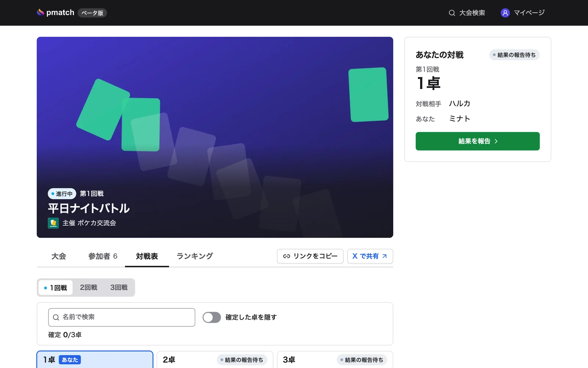Viewport: 588px width, 368px height.
Task: Click the 第1回戦 label on the banner
Action: pyautogui.click(x=92, y=194)
